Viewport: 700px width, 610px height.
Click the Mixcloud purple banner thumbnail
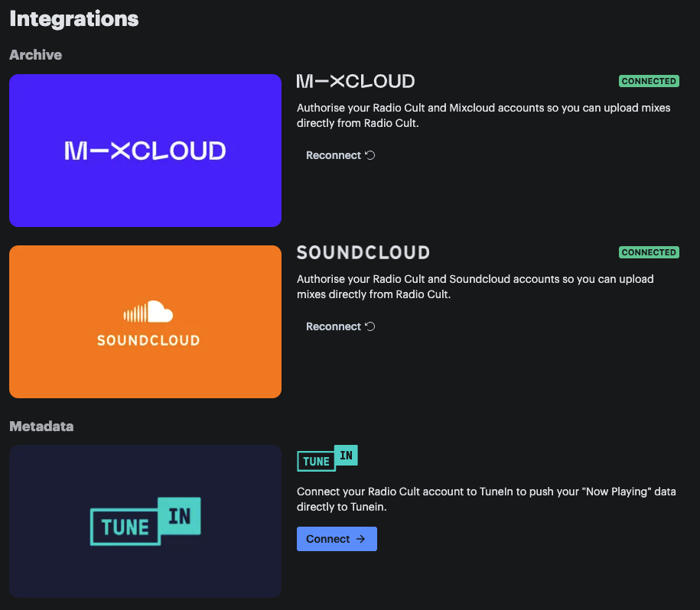[x=145, y=151]
